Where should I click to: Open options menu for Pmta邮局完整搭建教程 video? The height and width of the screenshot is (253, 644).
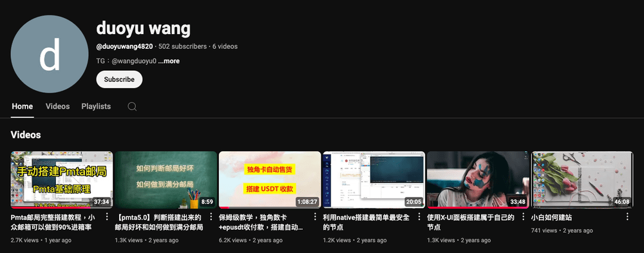[x=107, y=217]
